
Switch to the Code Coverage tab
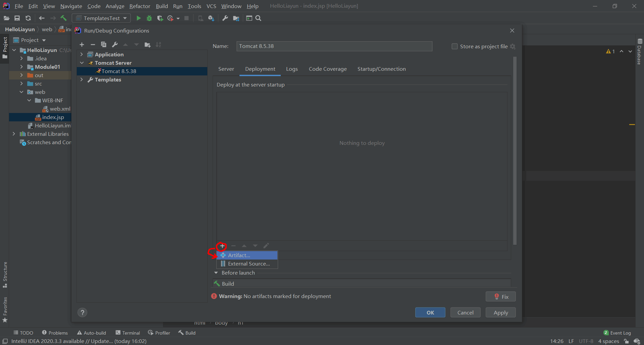click(x=328, y=69)
